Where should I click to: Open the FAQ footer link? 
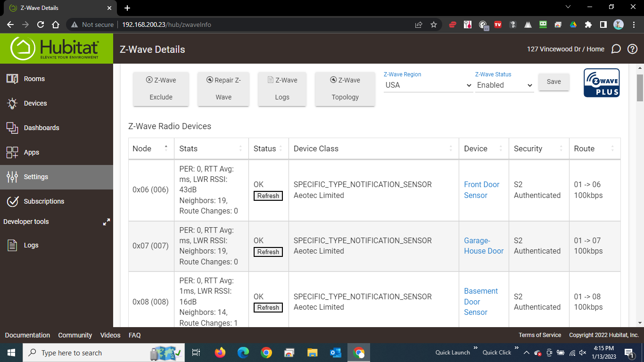pos(135,335)
